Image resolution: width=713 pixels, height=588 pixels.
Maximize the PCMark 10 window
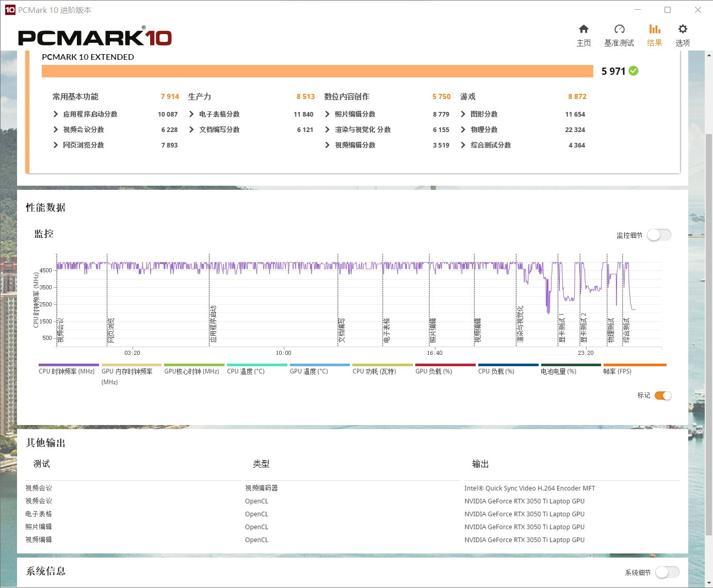coord(668,10)
